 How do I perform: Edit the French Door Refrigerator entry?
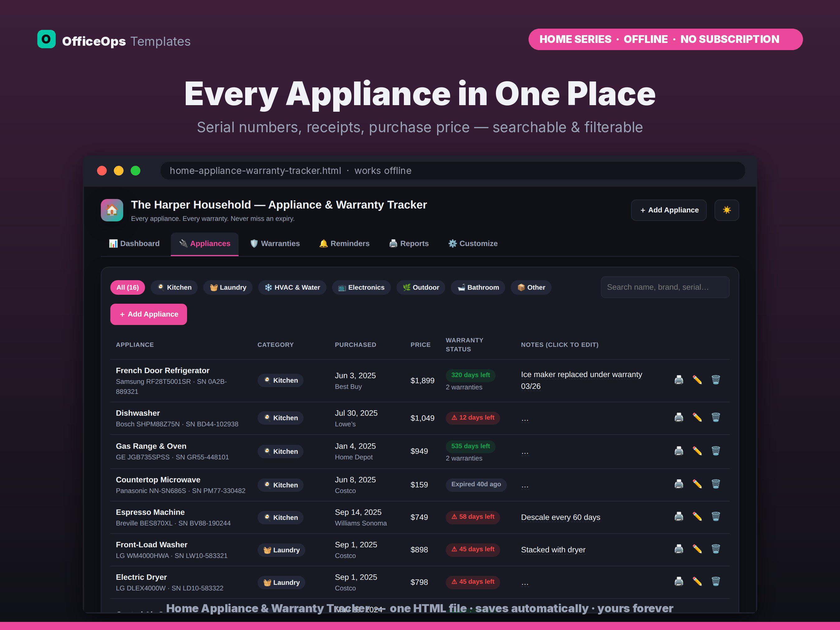697,380
